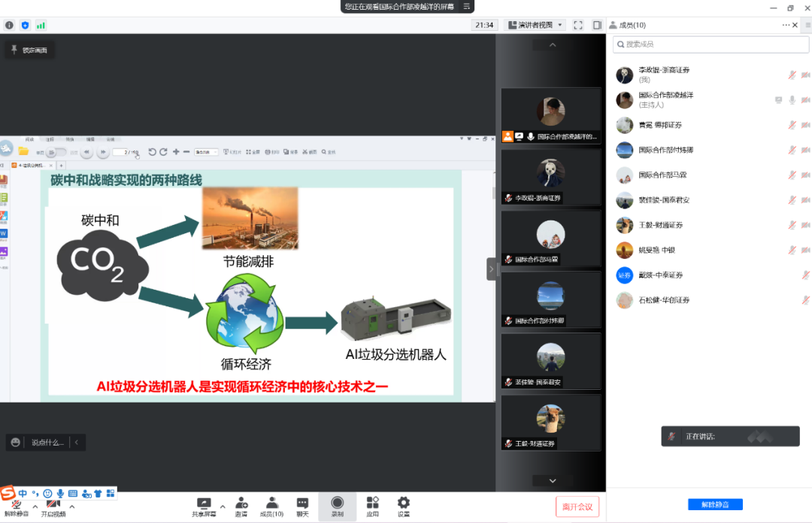
Task: Click the Print icon on the PDF toolbar
Action: [268, 151]
